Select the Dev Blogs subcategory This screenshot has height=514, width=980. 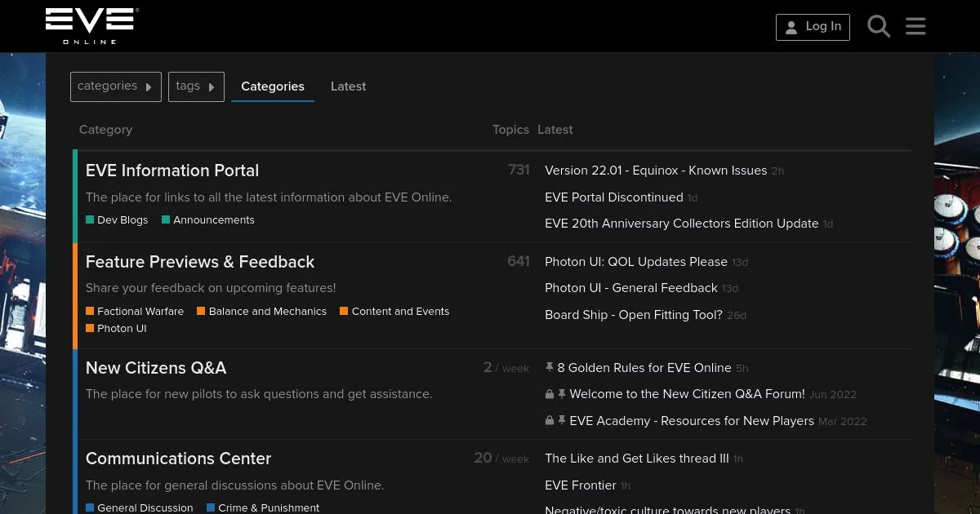(x=117, y=220)
